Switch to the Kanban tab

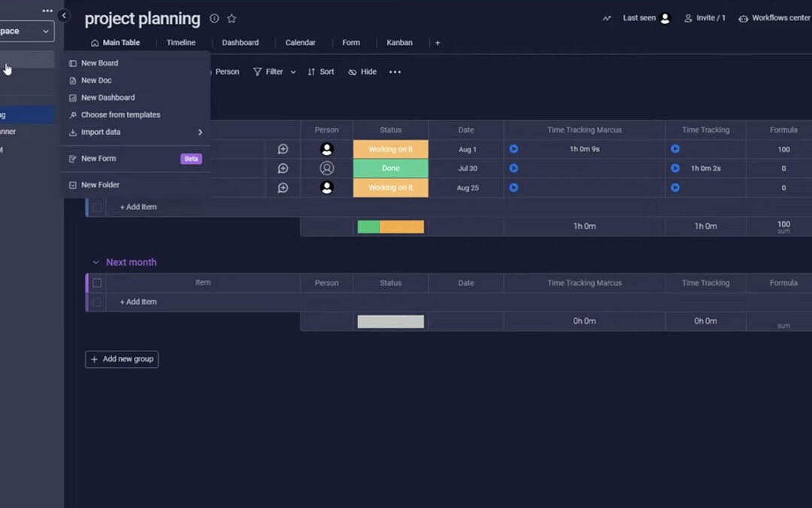pyautogui.click(x=399, y=43)
